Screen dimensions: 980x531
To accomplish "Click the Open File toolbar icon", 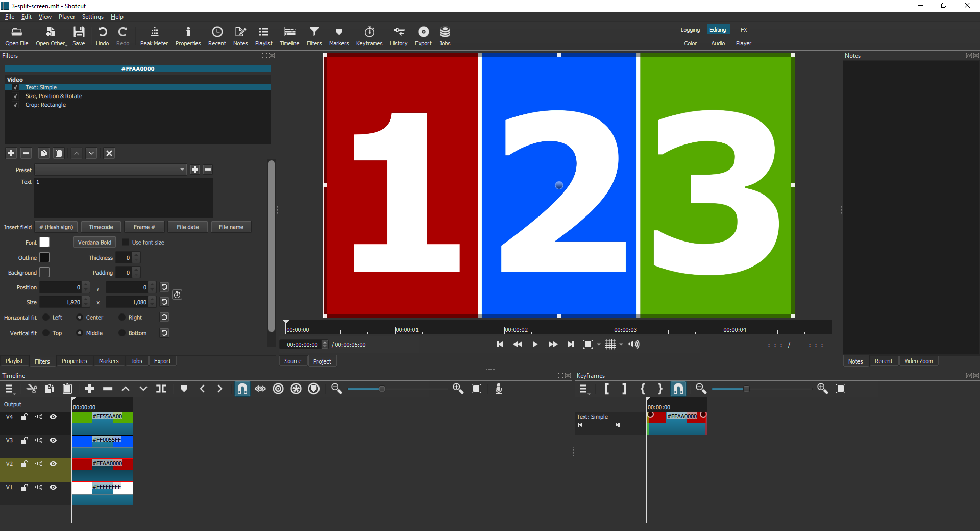I will click(16, 36).
